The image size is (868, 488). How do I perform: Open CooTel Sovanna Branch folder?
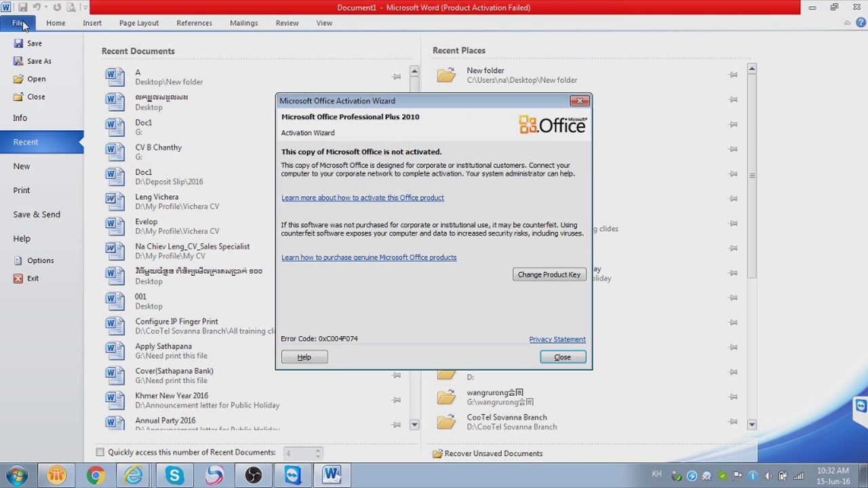[589, 422]
